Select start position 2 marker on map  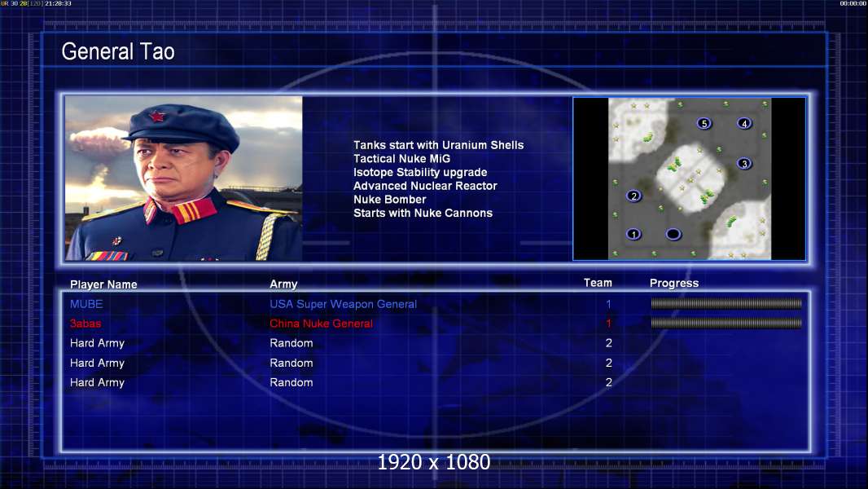click(x=633, y=196)
